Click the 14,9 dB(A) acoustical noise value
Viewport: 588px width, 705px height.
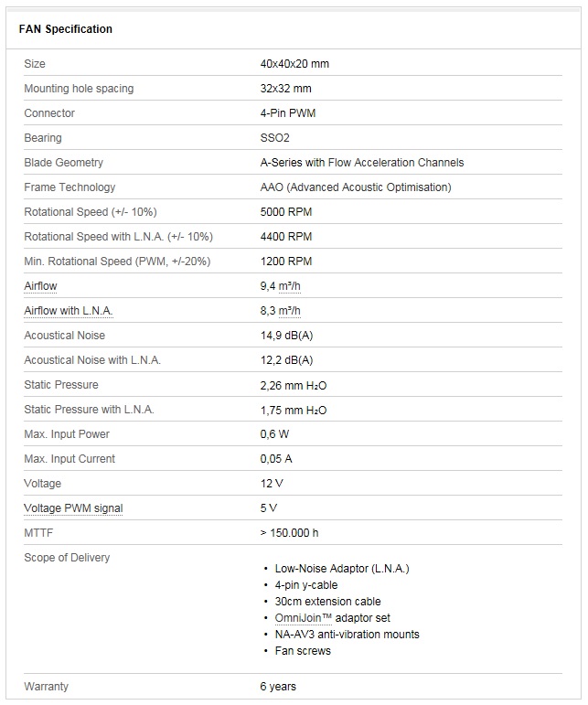286,336
